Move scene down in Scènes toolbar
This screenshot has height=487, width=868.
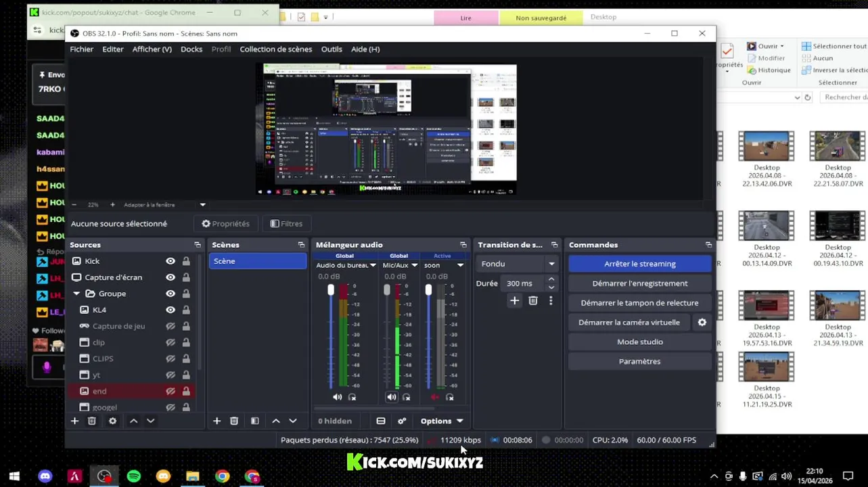(293, 421)
